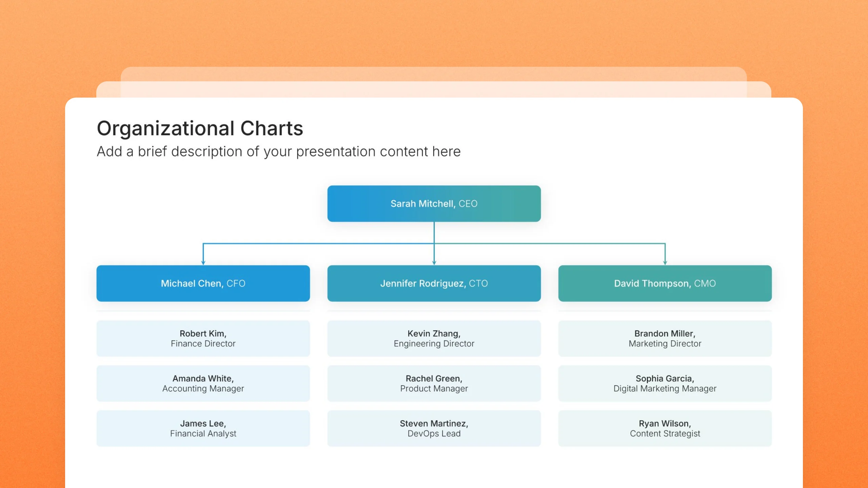This screenshot has height=488, width=868.
Task: Click the Michael Chen, CFO box
Action: [203, 283]
